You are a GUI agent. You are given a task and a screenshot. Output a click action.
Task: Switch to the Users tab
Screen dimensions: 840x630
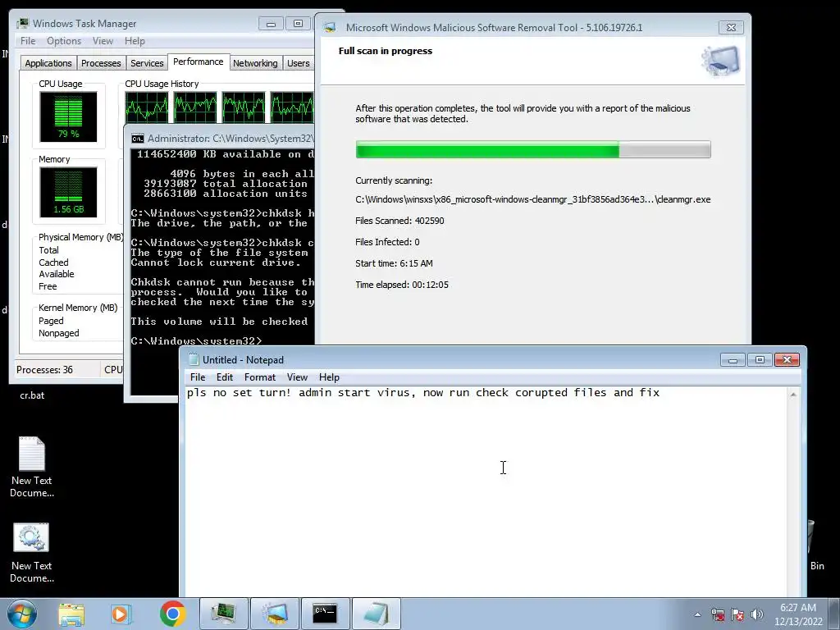pyautogui.click(x=298, y=63)
